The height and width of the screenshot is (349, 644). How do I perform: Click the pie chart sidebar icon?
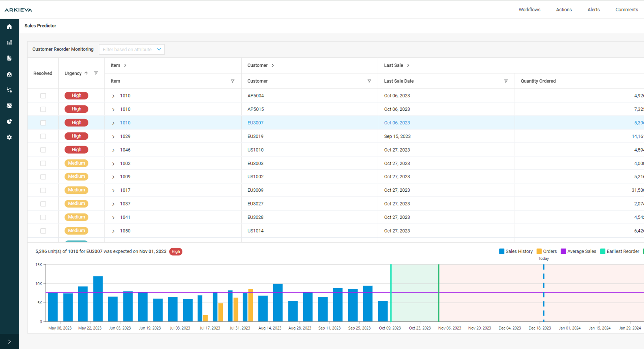tap(9, 121)
